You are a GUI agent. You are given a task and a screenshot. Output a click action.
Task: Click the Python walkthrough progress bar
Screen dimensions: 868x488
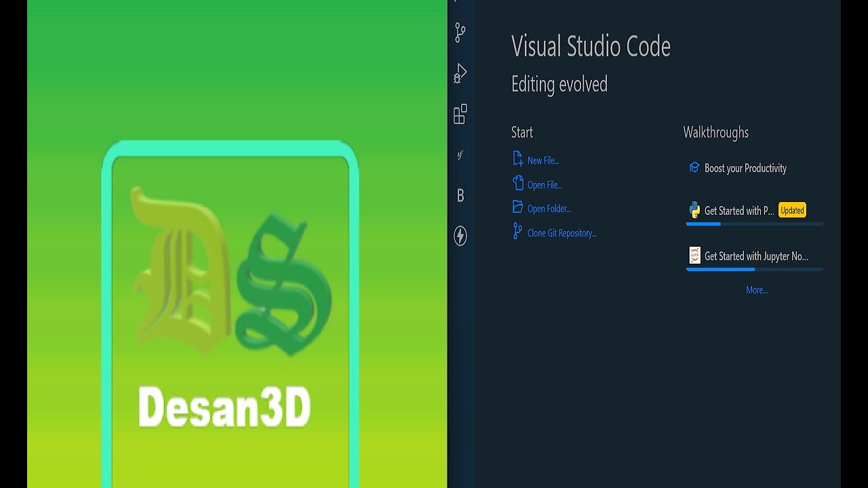pyautogui.click(x=755, y=224)
